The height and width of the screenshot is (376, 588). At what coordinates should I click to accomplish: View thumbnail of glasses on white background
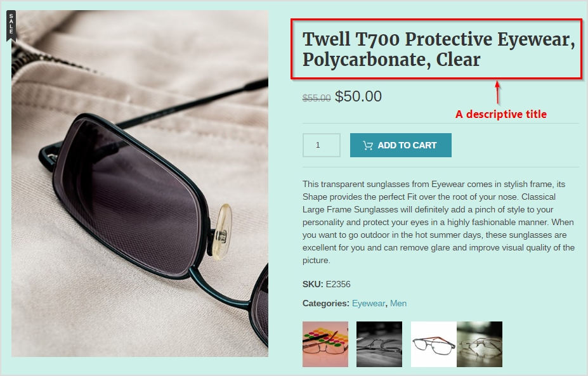click(x=434, y=344)
